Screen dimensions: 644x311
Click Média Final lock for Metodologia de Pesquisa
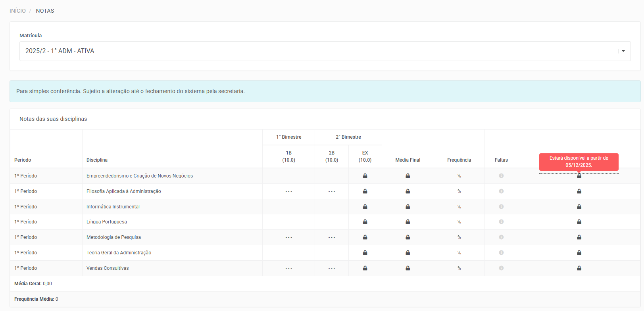coord(408,237)
